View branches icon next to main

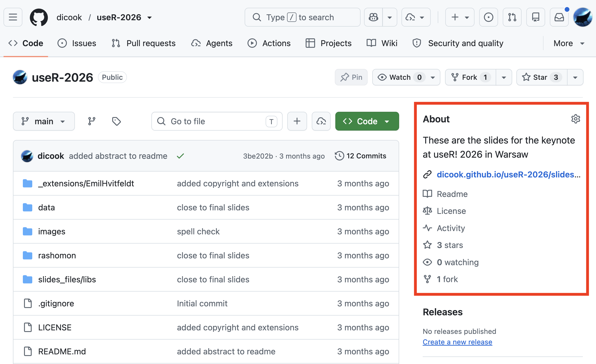click(92, 121)
